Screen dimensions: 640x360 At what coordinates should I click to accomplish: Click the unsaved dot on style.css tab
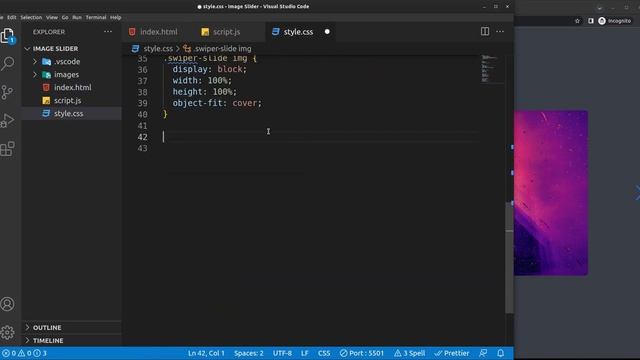pyautogui.click(x=327, y=31)
